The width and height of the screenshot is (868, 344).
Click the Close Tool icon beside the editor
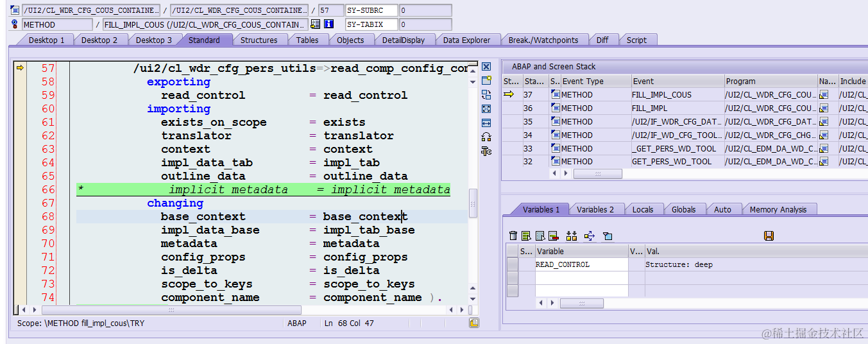[486, 67]
